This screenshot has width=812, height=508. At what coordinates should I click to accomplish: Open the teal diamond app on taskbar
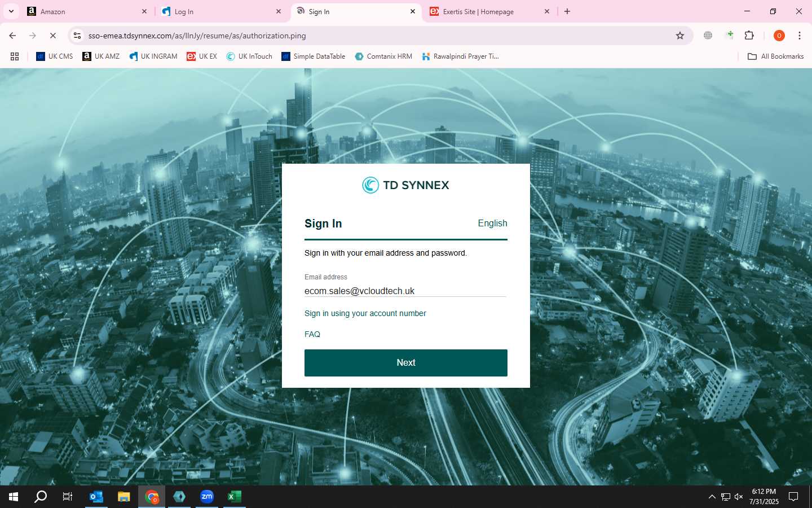[x=179, y=497]
